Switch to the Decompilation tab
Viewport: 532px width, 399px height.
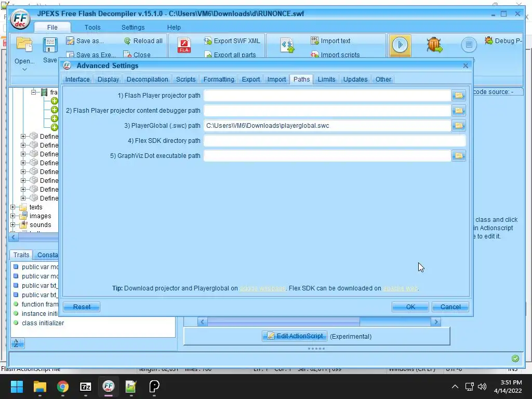click(147, 79)
